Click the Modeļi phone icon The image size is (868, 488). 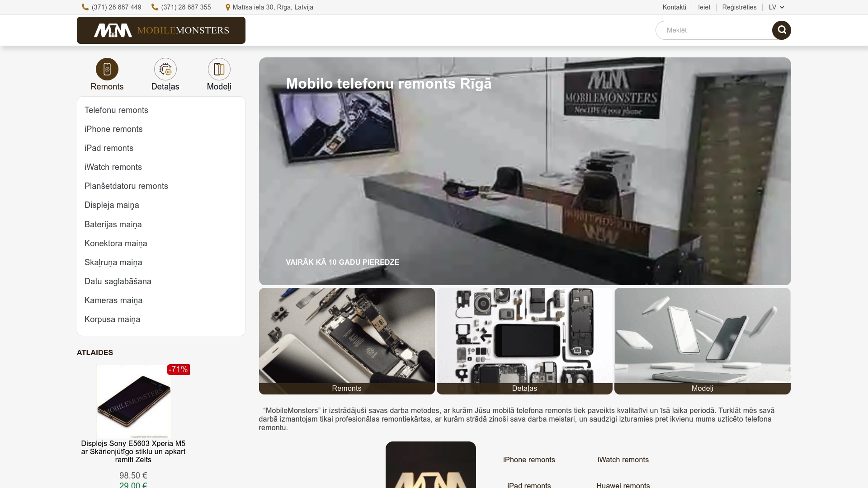click(219, 69)
